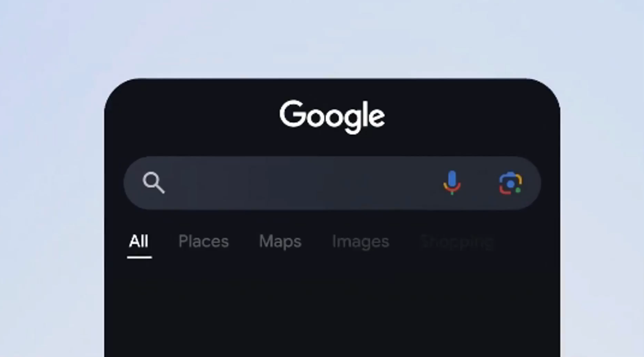Pick Images in the filter row
Screen dimensions: 644x357
pyautogui.click(x=361, y=242)
